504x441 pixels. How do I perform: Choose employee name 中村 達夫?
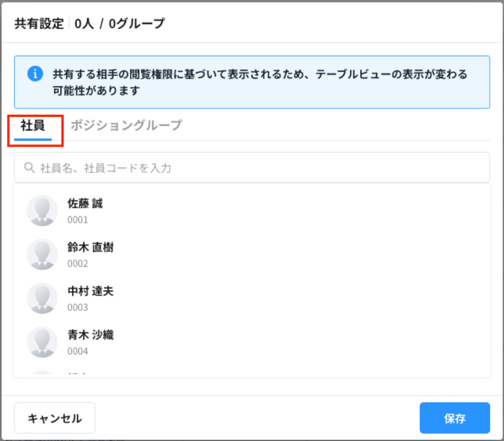click(x=90, y=291)
